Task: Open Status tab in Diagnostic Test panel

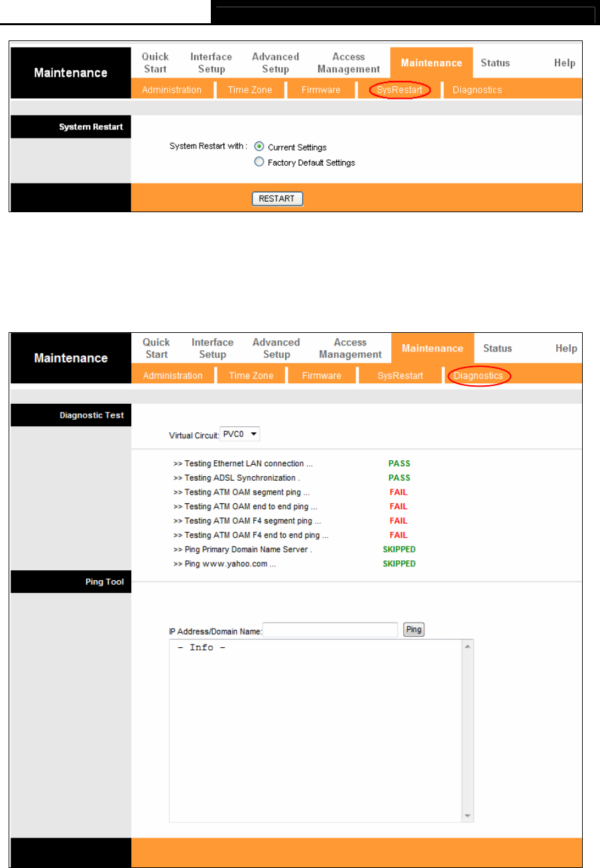Action: point(497,349)
